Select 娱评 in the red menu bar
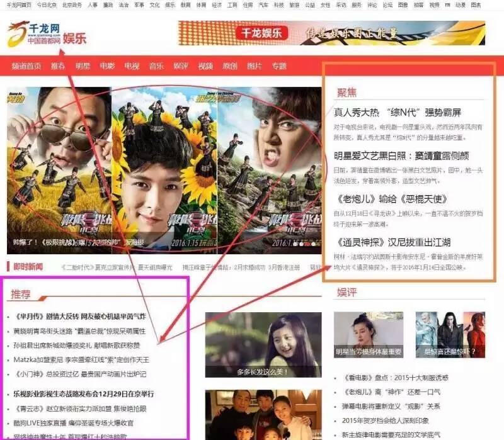 point(181,66)
